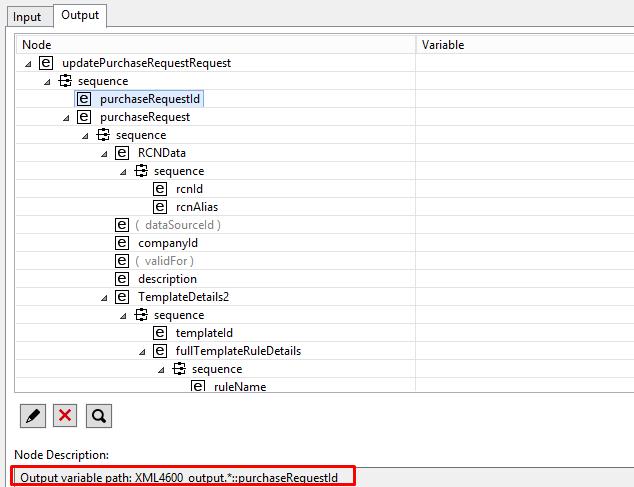
Task: Click the validFor element icon
Action: pyautogui.click(x=122, y=261)
